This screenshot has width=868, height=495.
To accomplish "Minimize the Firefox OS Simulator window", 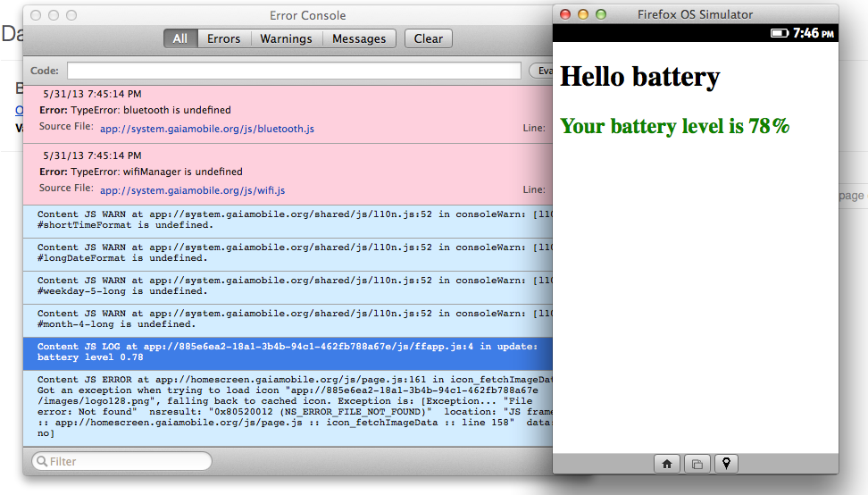I will (x=584, y=14).
